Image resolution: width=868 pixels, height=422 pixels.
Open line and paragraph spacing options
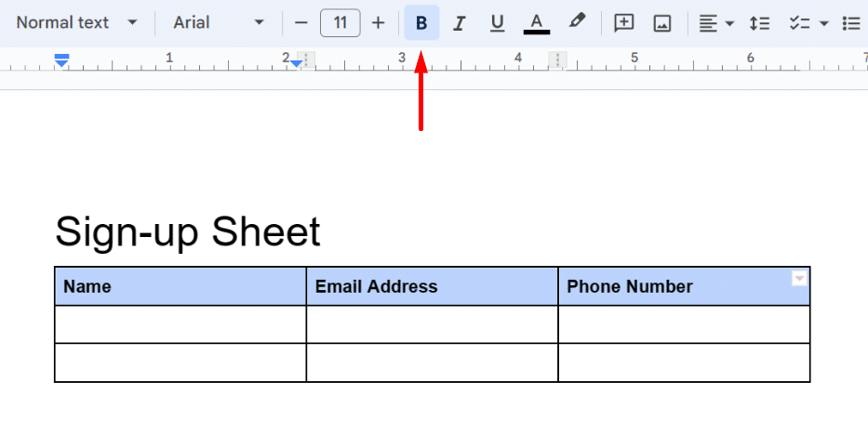pos(759,23)
